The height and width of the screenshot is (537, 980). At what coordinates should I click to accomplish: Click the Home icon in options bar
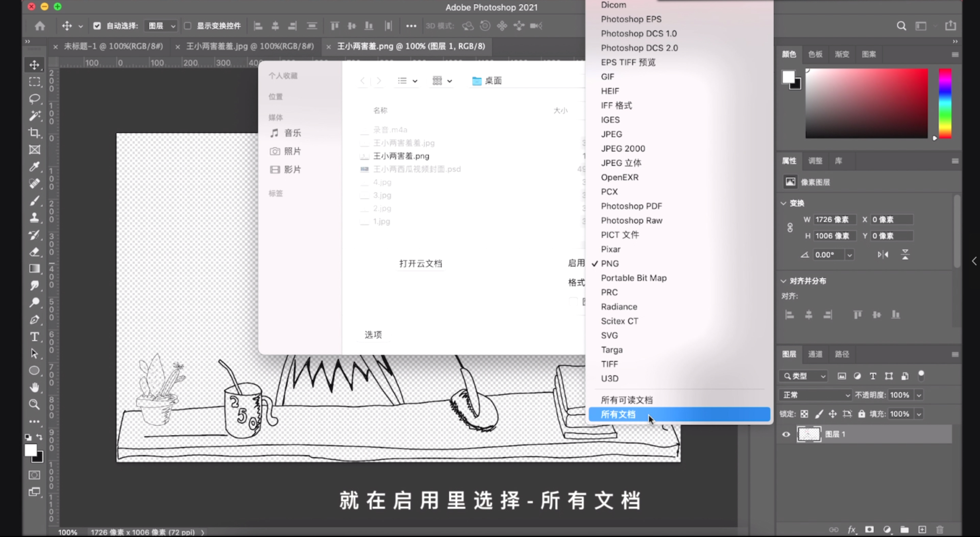pos(40,26)
